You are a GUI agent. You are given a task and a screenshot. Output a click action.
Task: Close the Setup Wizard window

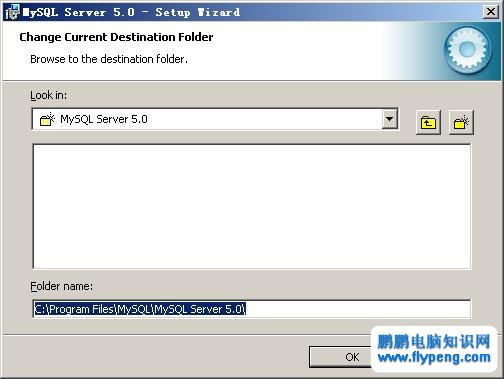[491, 12]
